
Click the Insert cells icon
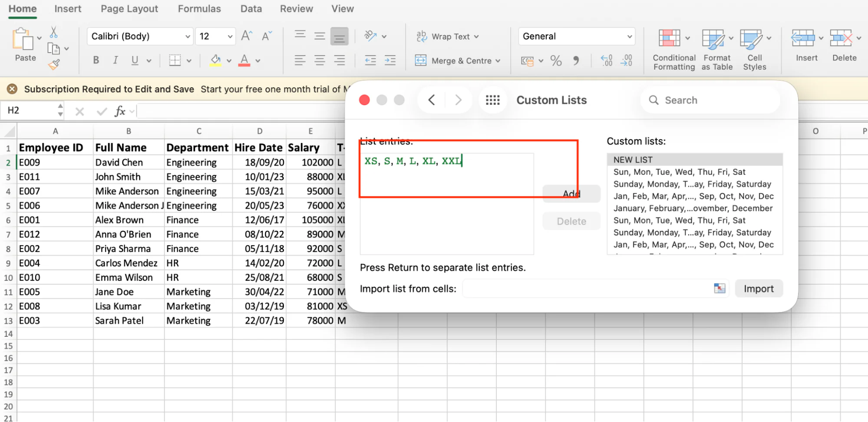click(x=803, y=38)
